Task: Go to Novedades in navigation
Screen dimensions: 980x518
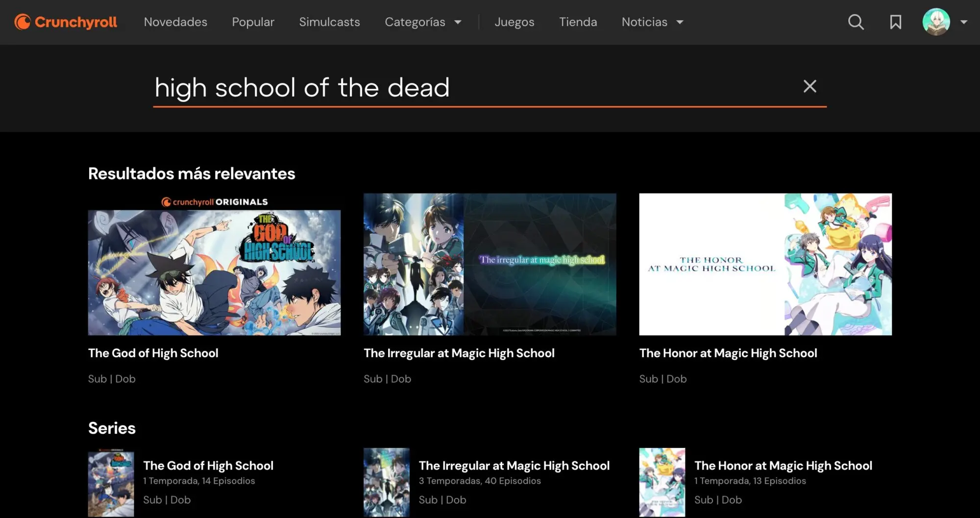Action: (175, 22)
